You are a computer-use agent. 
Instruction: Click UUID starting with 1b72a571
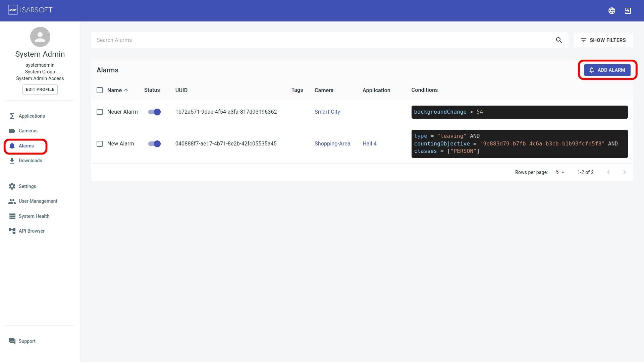click(226, 112)
